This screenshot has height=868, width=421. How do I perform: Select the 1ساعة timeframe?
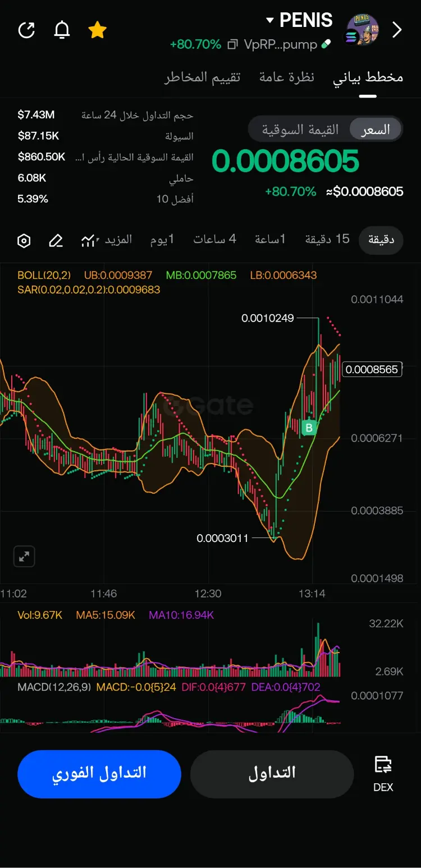(x=270, y=240)
